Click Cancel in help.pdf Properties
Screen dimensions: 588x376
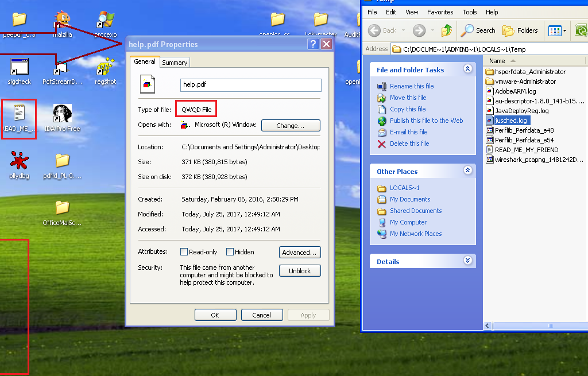pyautogui.click(x=261, y=315)
